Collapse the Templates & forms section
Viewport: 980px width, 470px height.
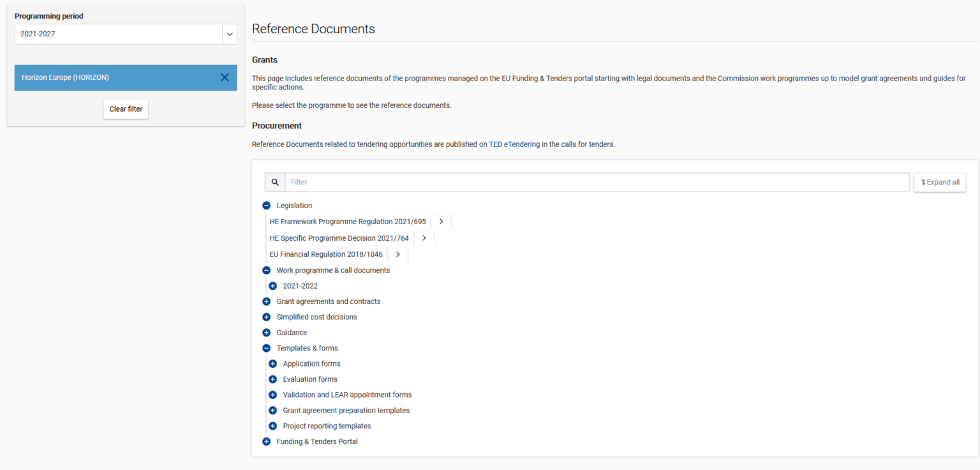coord(266,348)
